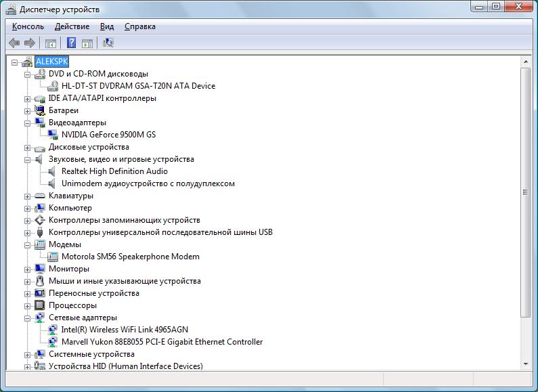538x392 pixels.
Task: Click the NVIDIA GeForce 9500M GS device icon
Action: 53,135
